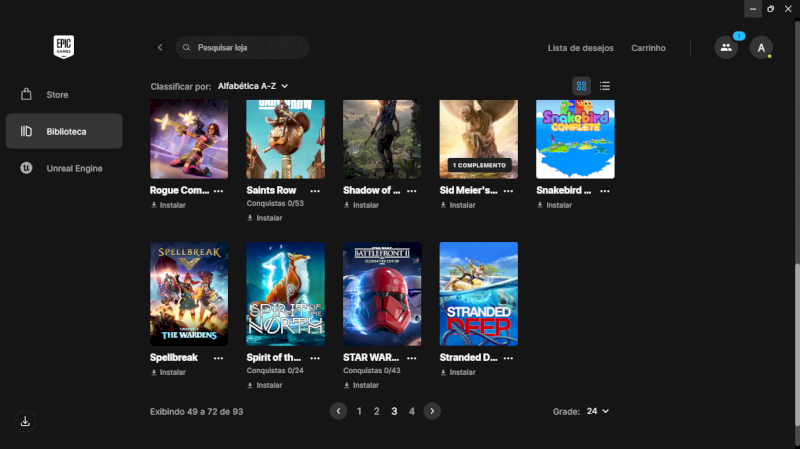Screen dimensions: 800x449
Task: Open Carrinho
Action: coord(648,48)
